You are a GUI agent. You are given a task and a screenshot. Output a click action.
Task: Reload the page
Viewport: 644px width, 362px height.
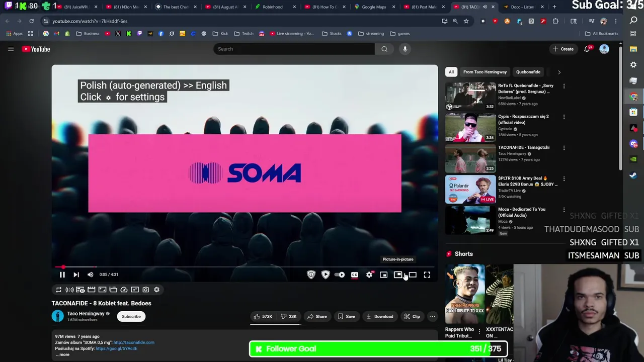click(x=31, y=21)
